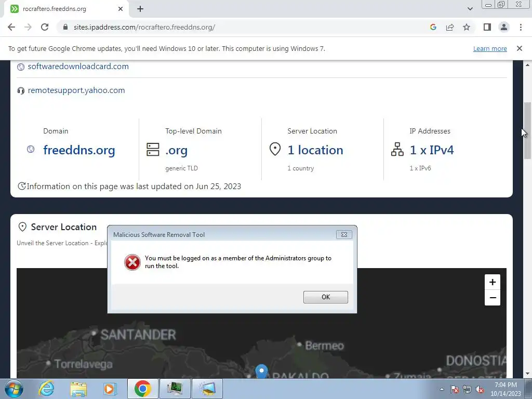Click the 1 x IPv4 link
The height and width of the screenshot is (399, 532).
pos(432,150)
